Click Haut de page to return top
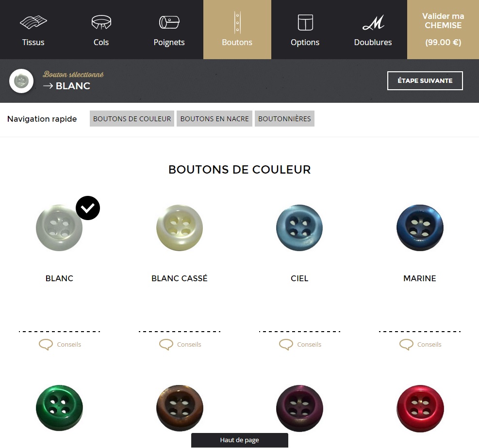The height and width of the screenshot is (448, 479). coord(240,440)
